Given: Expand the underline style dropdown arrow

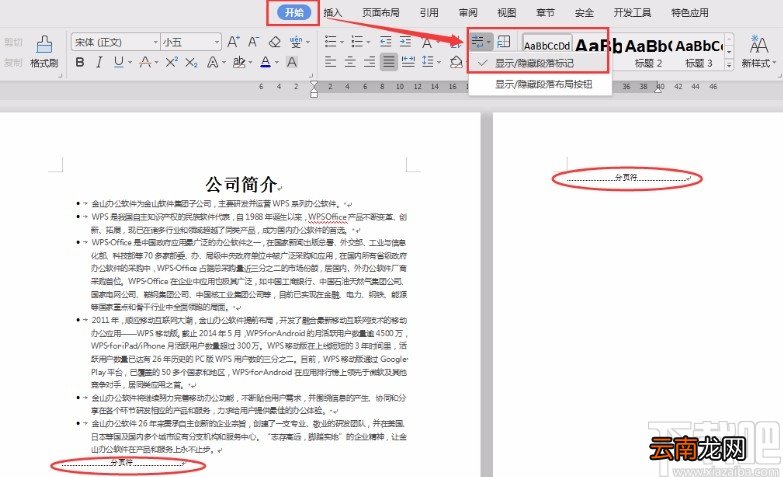Looking at the screenshot, I should coord(130,62).
